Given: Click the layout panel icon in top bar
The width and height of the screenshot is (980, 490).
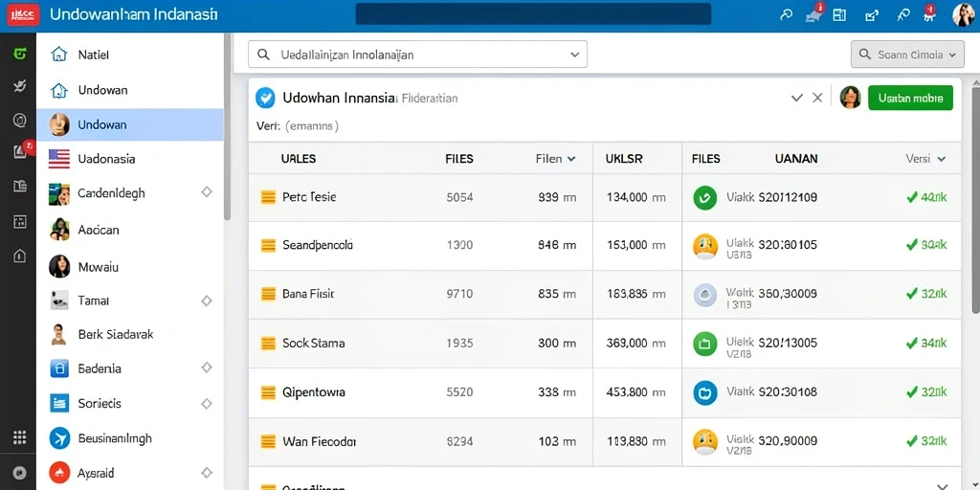Looking at the screenshot, I should point(839,15).
